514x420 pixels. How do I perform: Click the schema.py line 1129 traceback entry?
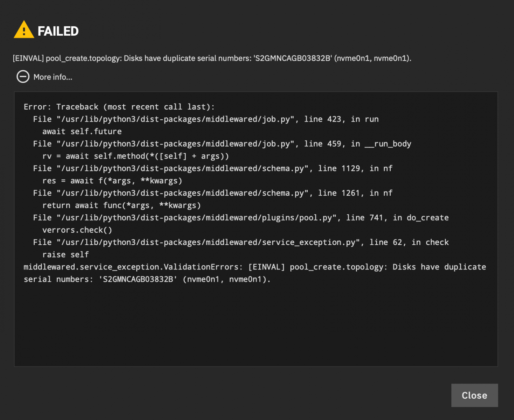tap(213, 168)
